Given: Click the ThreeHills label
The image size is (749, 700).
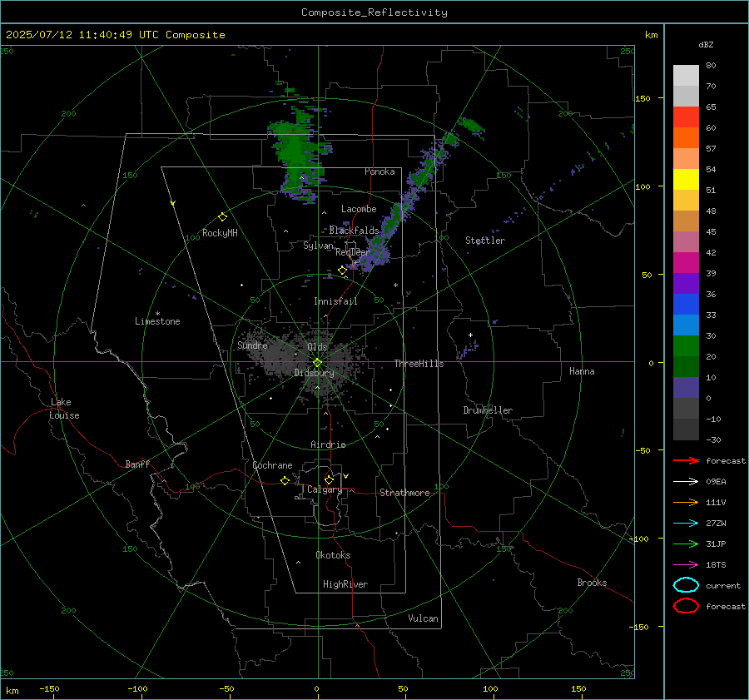Looking at the screenshot, I should [419, 364].
